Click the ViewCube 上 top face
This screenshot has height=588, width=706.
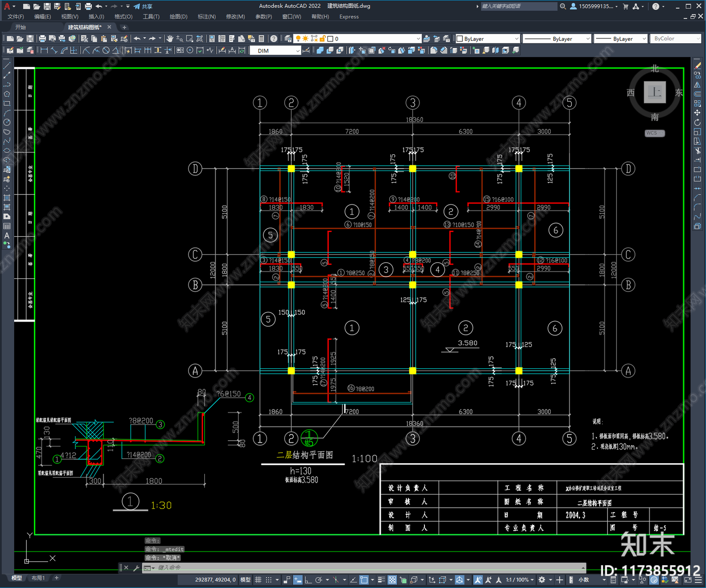655,92
